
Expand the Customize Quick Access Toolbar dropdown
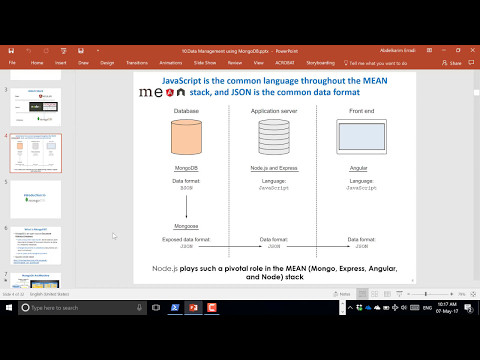click(98, 51)
